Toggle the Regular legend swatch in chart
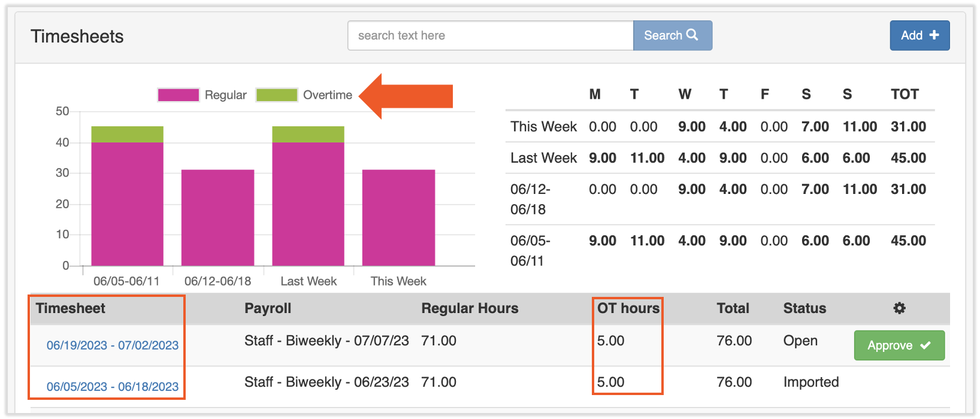This screenshot has height=419, width=980. click(179, 95)
